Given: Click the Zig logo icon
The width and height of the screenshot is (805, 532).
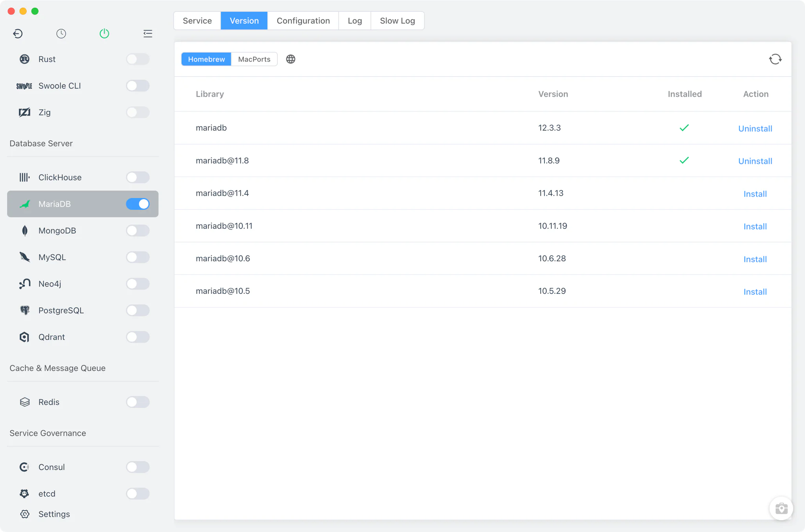Looking at the screenshot, I should (24, 112).
